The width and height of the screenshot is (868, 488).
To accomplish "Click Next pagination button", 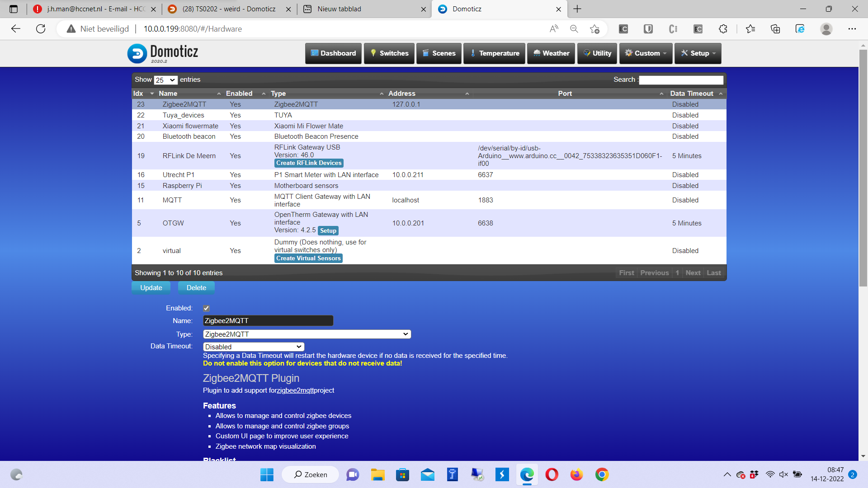I will (693, 273).
